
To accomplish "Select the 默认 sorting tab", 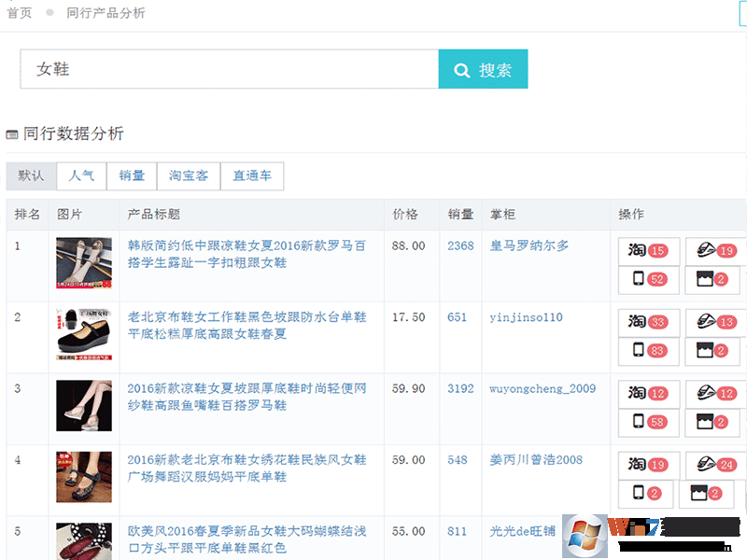I will coord(31,175).
